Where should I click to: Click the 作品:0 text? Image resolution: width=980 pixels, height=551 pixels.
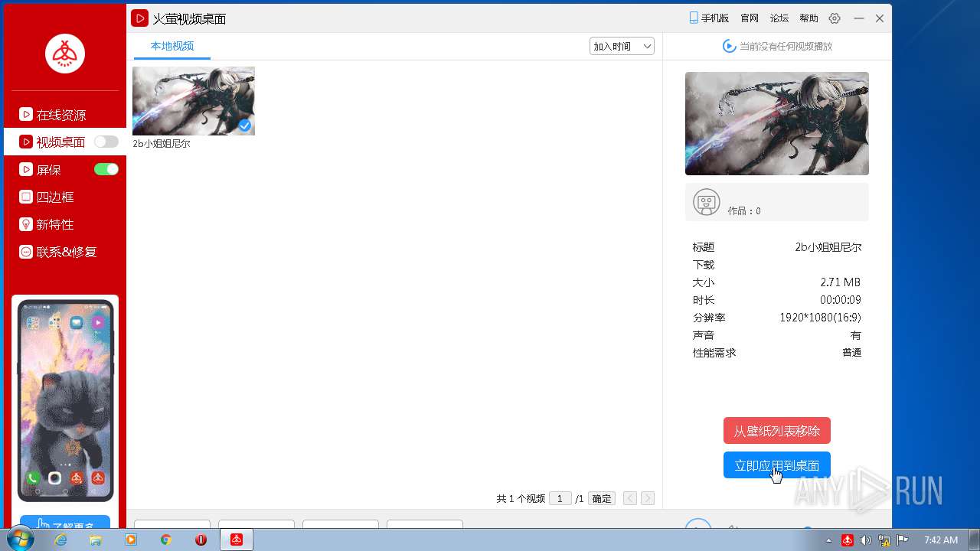(x=744, y=211)
